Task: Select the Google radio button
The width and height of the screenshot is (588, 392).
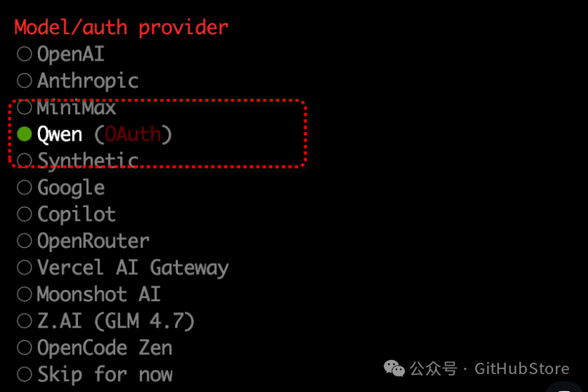Action: click(24, 187)
